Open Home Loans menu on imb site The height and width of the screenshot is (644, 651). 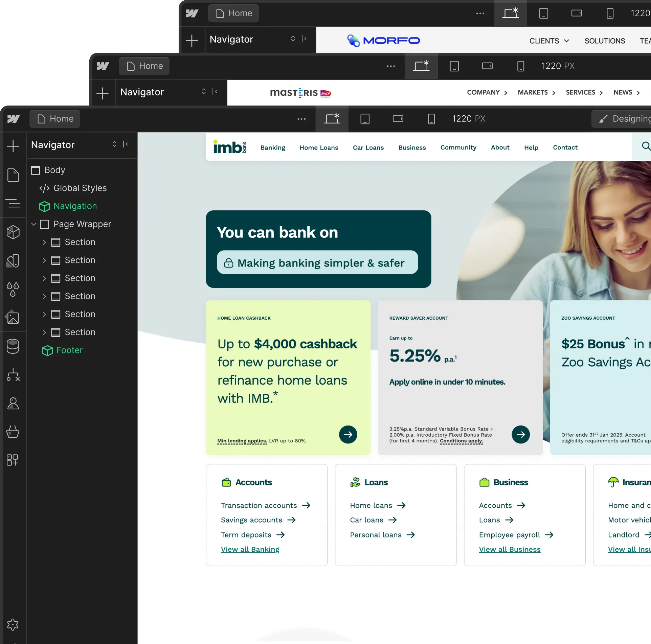319,147
